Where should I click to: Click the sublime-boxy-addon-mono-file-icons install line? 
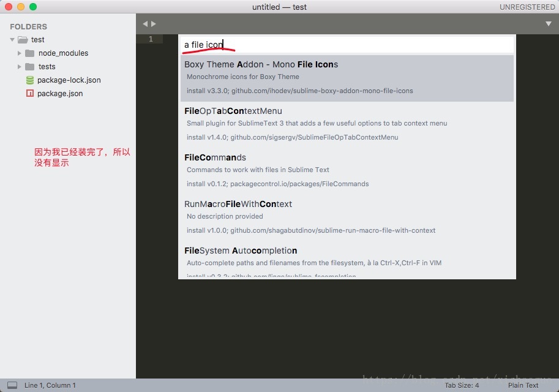[x=300, y=91]
